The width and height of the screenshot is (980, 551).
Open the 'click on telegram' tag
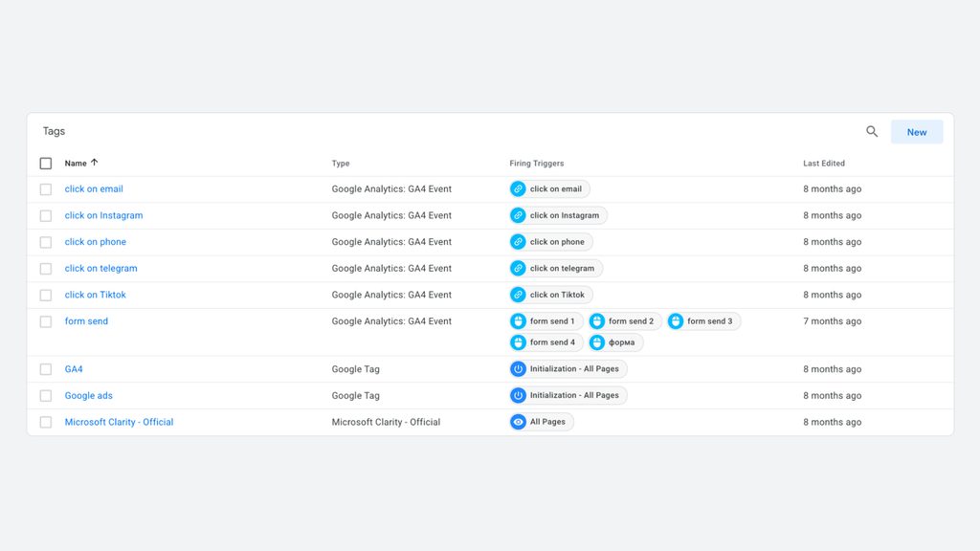click(x=101, y=268)
